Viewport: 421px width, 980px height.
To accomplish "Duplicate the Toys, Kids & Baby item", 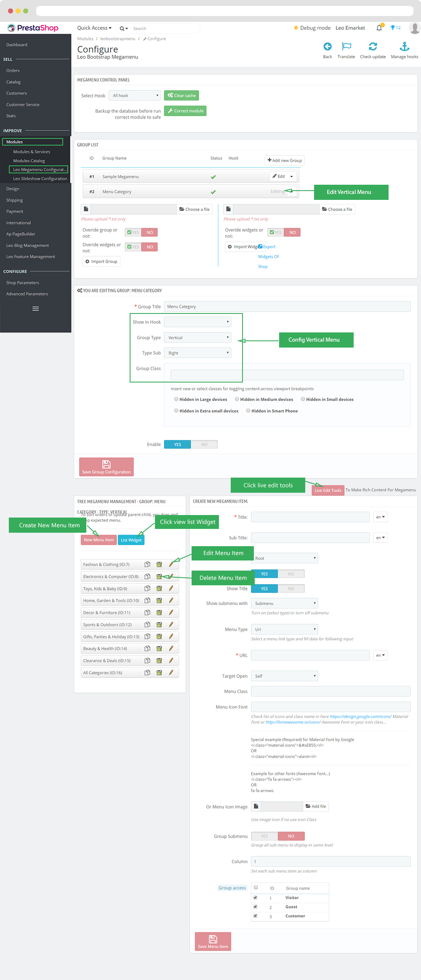I will pyautogui.click(x=147, y=588).
